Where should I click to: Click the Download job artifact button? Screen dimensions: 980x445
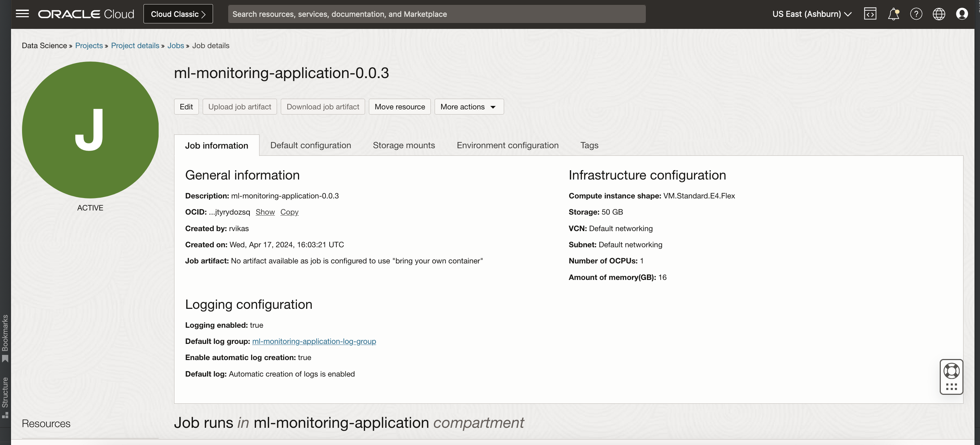tap(322, 107)
